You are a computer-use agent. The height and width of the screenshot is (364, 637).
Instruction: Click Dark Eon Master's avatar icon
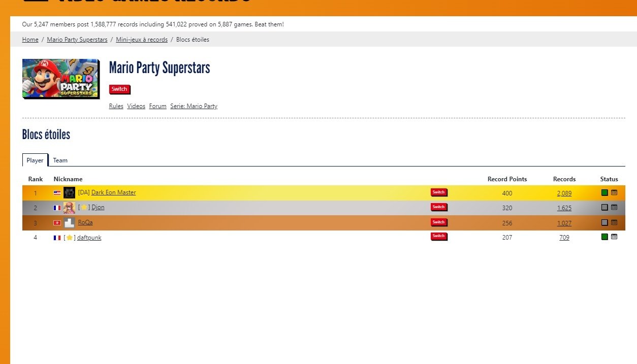pyautogui.click(x=70, y=193)
